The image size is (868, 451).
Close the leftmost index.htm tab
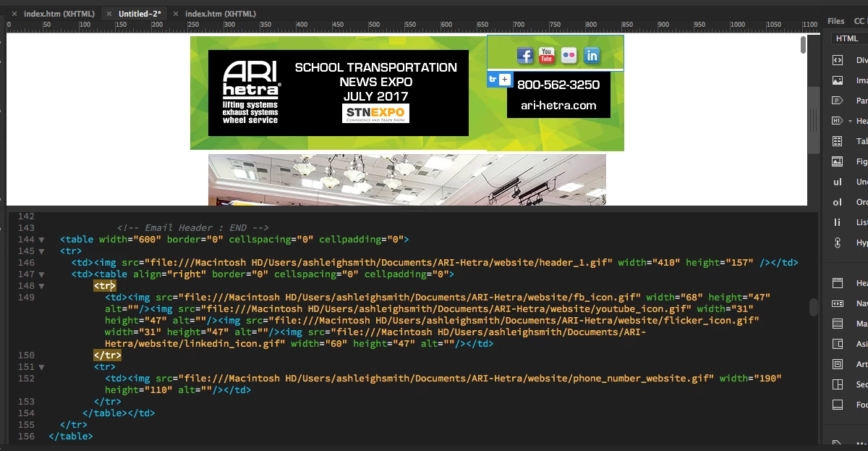(14, 14)
